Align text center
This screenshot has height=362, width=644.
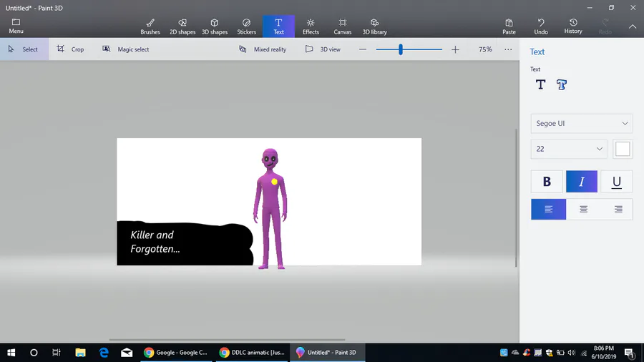pyautogui.click(x=583, y=210)
